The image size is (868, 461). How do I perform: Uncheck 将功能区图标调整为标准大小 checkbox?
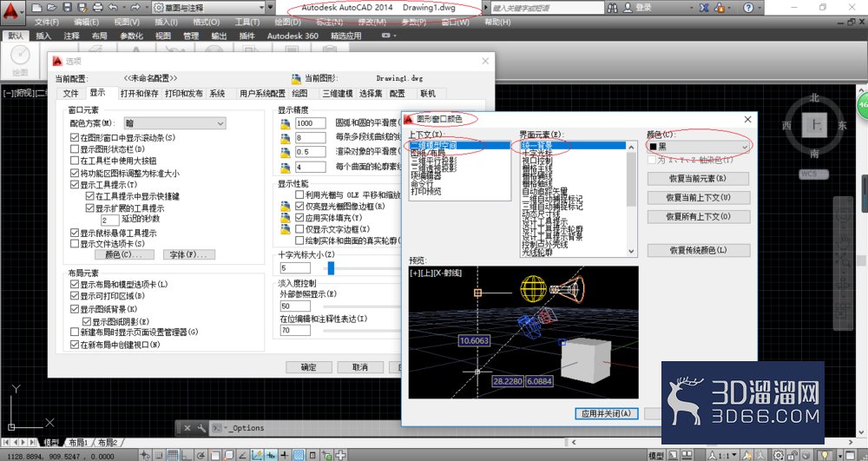[x=75, y=174]
